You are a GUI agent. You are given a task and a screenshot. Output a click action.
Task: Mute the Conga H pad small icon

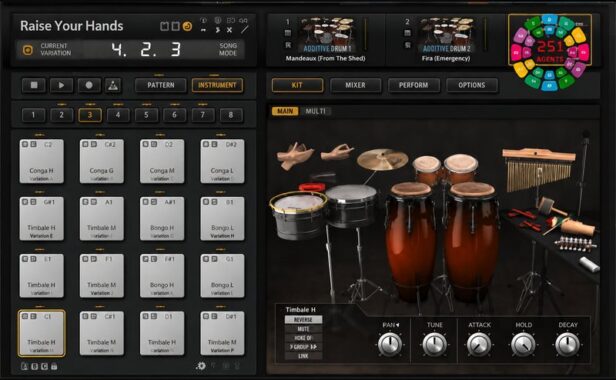point(25,144)
